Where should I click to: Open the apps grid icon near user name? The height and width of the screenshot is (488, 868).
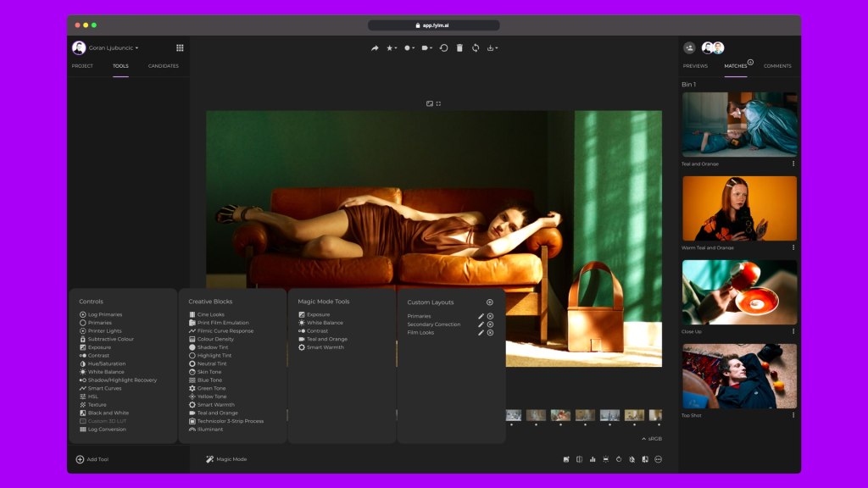180,48
